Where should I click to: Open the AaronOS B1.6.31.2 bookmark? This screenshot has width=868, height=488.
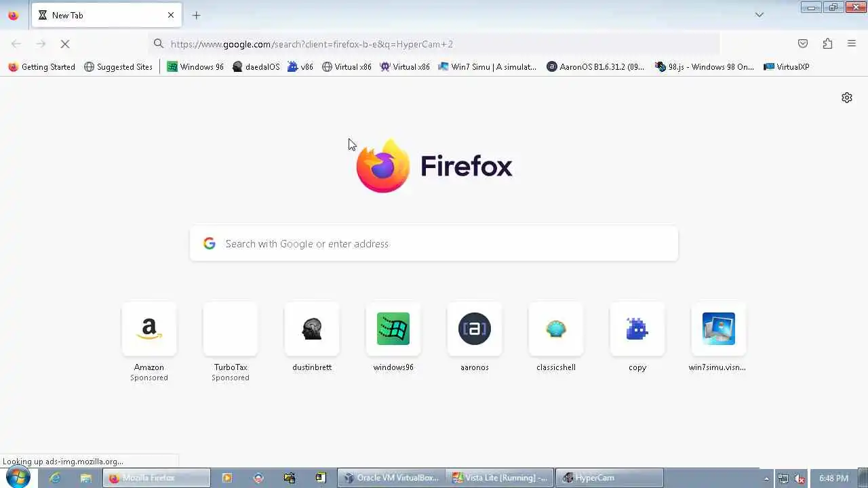[x=595, y=67]
